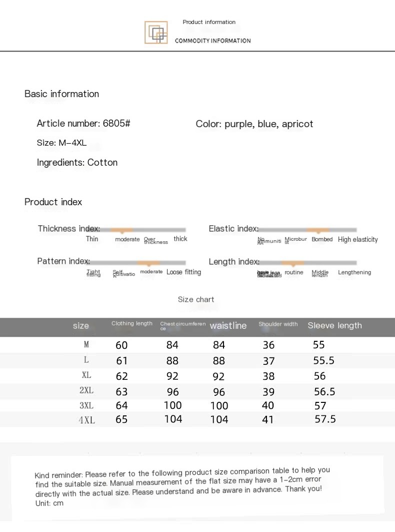Click the 'Clothing length' column header
395x532 pixels.
coord(132,323)
